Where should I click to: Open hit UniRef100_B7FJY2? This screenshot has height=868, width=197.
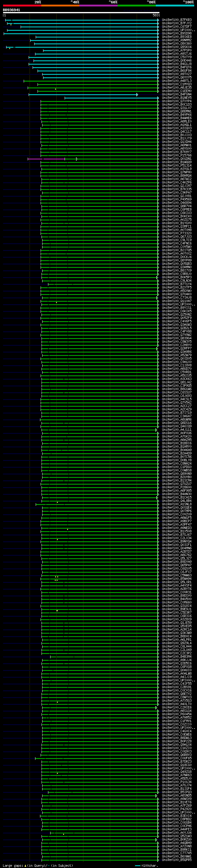[x=177, y=23]
